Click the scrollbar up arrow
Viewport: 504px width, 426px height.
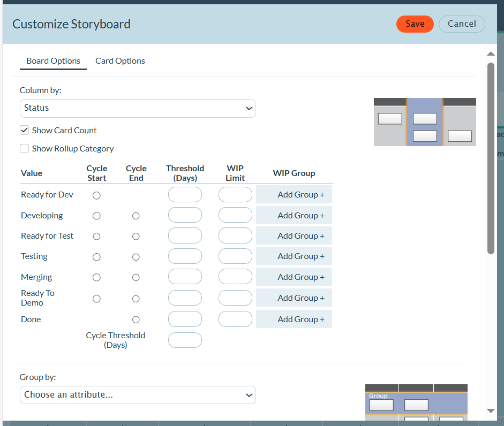tap(491, 54)
